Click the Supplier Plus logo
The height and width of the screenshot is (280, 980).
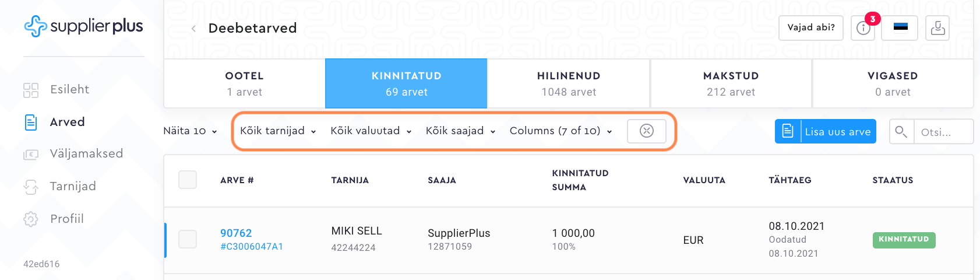tap(83, 26)
